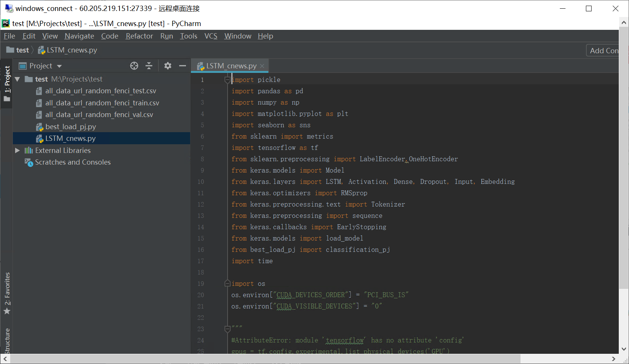The width and height of the screenshot is (629, 364).
Task: Click the scroll right arrow at bottom
Action: [x=614, y=359]
